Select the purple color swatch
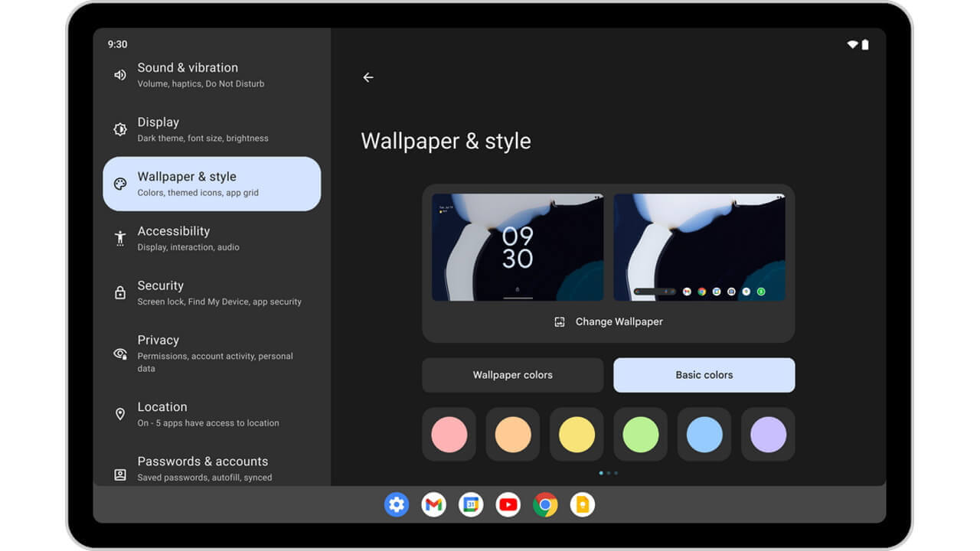 tap(768, 435)
